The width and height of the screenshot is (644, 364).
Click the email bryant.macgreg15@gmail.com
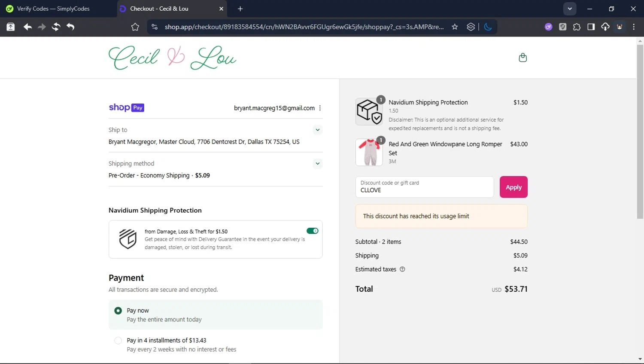(x=274, y=108)
